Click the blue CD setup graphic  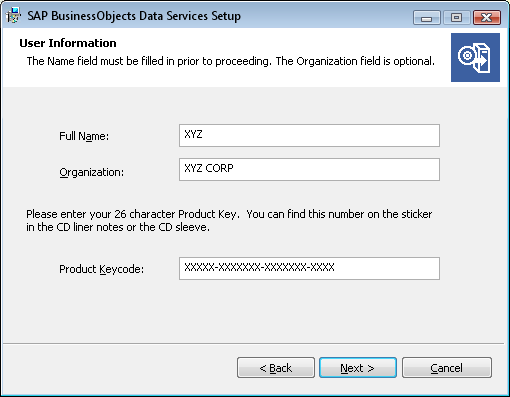(475, 57)
